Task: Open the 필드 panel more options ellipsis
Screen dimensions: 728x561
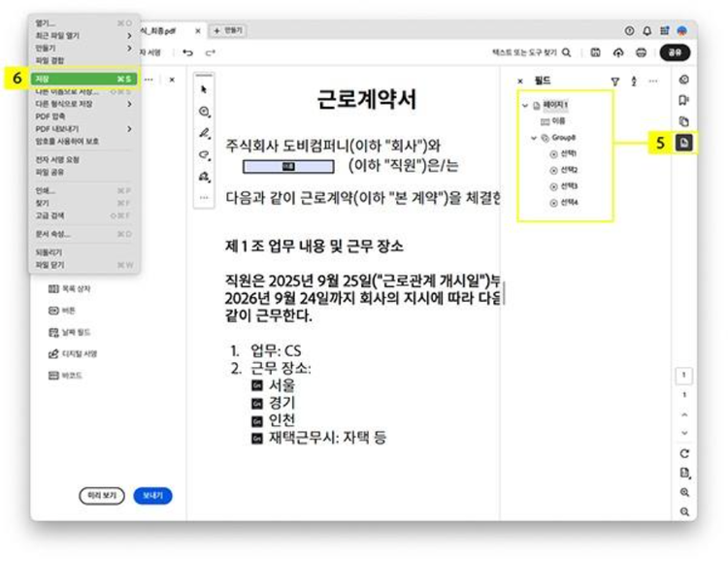Action: pos(653,82)
